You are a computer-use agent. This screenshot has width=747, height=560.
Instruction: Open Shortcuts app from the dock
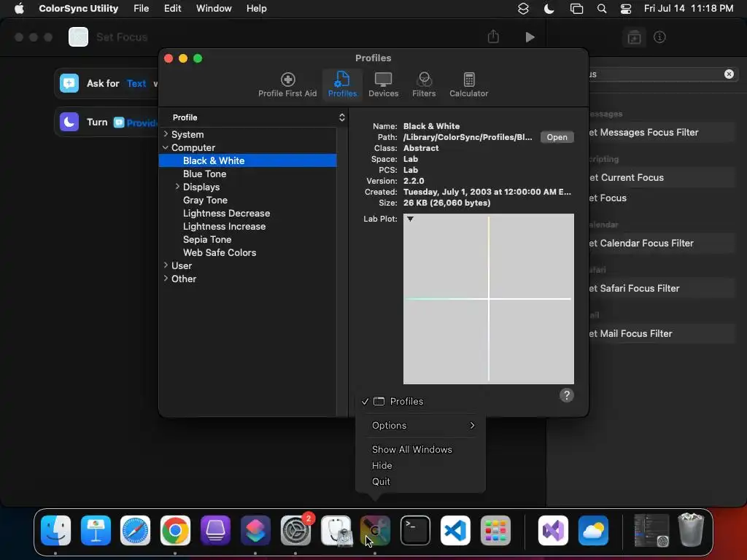[x=255, y=530]
